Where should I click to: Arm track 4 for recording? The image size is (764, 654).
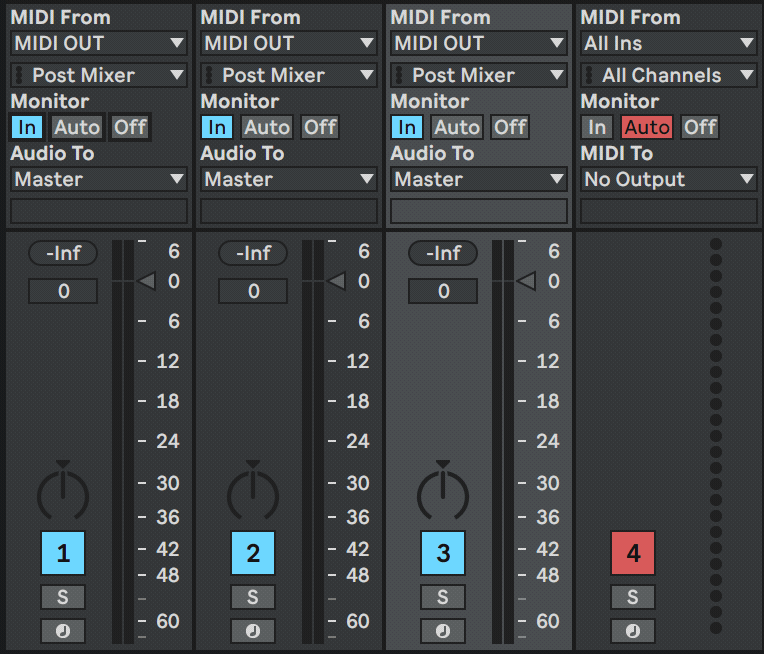(x=633, y=631)
